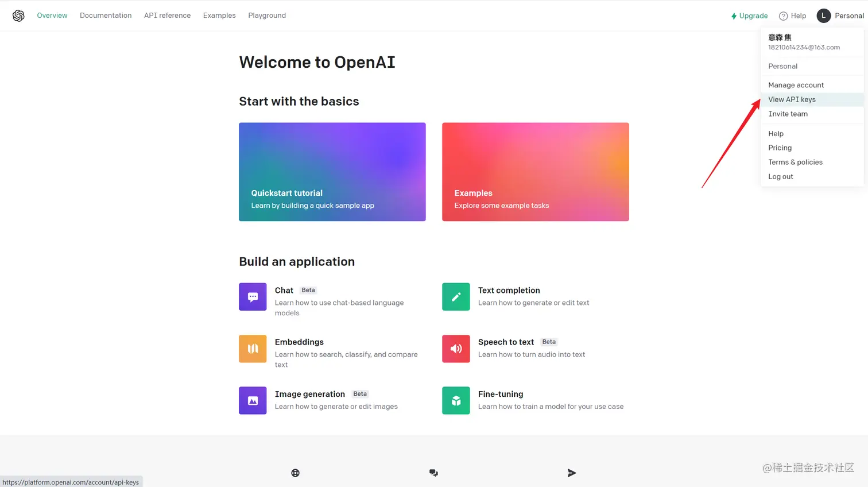Open the Text completion title link
This screenshot has width=868, height=487.
pyautogui.click(x=509, y=290)
